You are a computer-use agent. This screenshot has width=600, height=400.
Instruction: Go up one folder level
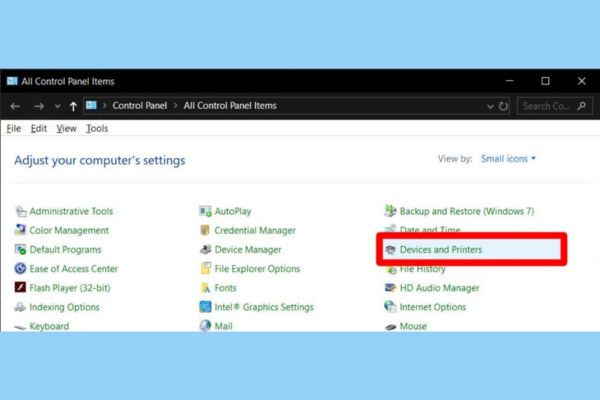(73, 106)
